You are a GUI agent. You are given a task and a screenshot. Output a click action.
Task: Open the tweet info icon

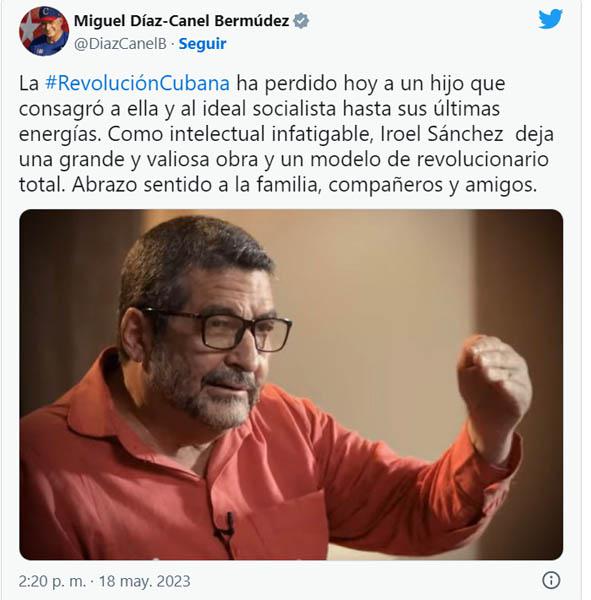pyautogui.click(x=551, y=580)
